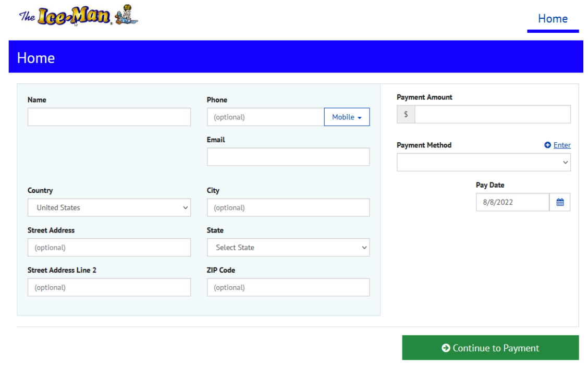Click the dollar sign icon in Payment Amount

(406, 115)
